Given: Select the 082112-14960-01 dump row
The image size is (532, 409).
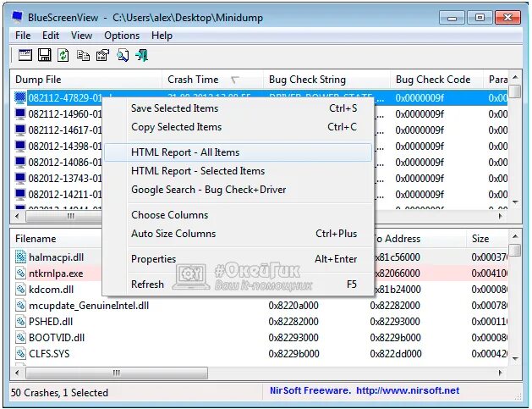Looking at the screenshot, I should 65,114.
